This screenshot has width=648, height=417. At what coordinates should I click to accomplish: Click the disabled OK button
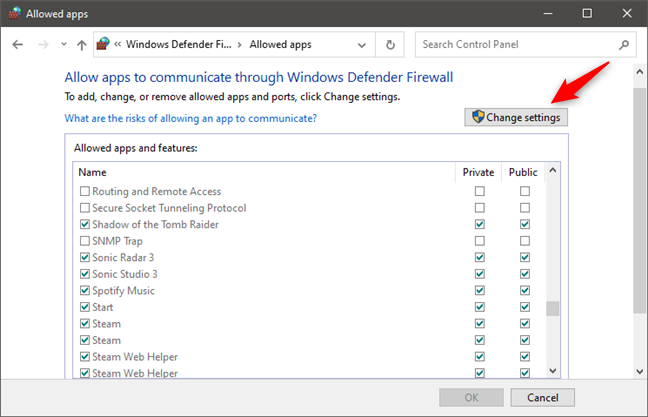(472, 398)
